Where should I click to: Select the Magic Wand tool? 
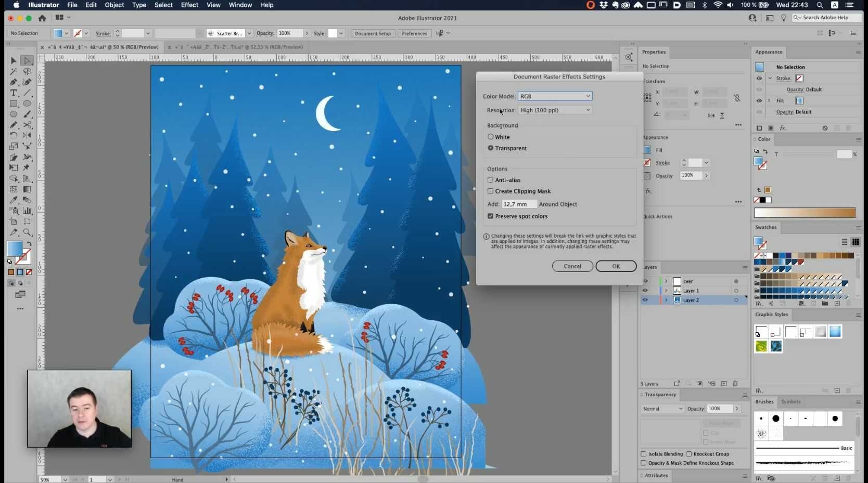(14, 71)
